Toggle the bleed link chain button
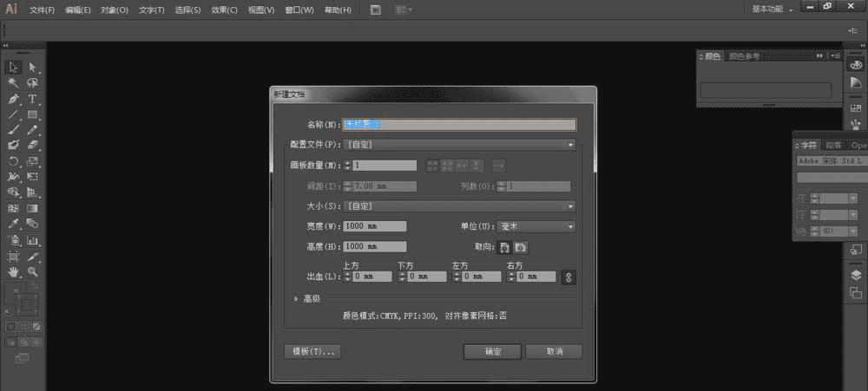 (x=569, y=277)
